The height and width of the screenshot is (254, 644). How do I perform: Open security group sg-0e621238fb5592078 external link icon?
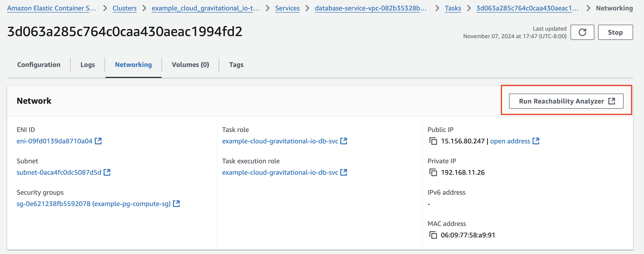(177, 204)
